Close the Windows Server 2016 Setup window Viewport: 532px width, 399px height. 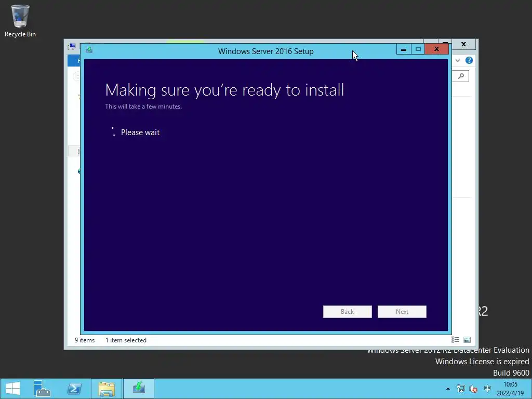(x=436, y=49)
